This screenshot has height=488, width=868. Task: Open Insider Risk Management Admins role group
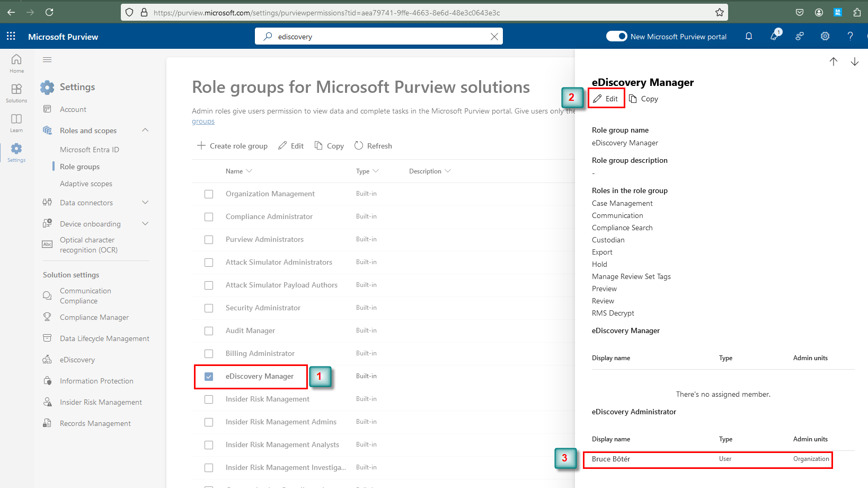tap(281, 422)
